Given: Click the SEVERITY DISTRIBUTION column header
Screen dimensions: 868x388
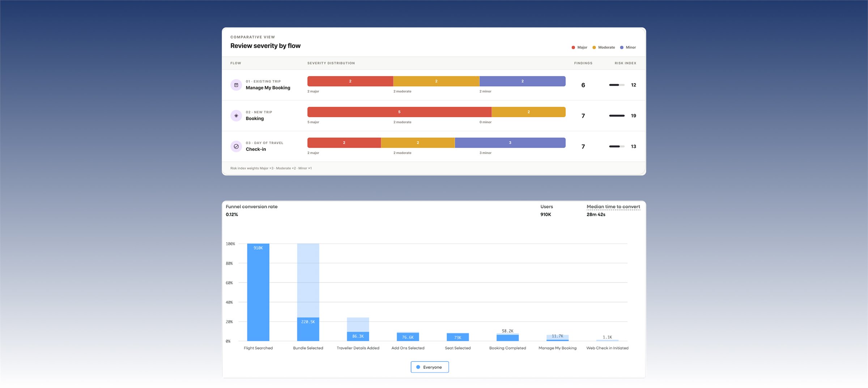Looking at the screenshot, I should pos(331,63).
